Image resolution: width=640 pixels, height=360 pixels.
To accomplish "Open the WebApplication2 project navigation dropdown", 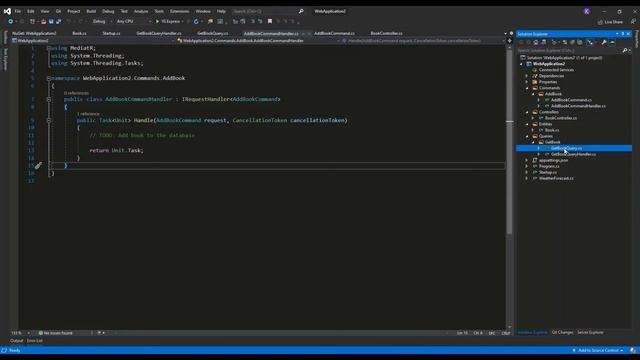I will [93, 40].
